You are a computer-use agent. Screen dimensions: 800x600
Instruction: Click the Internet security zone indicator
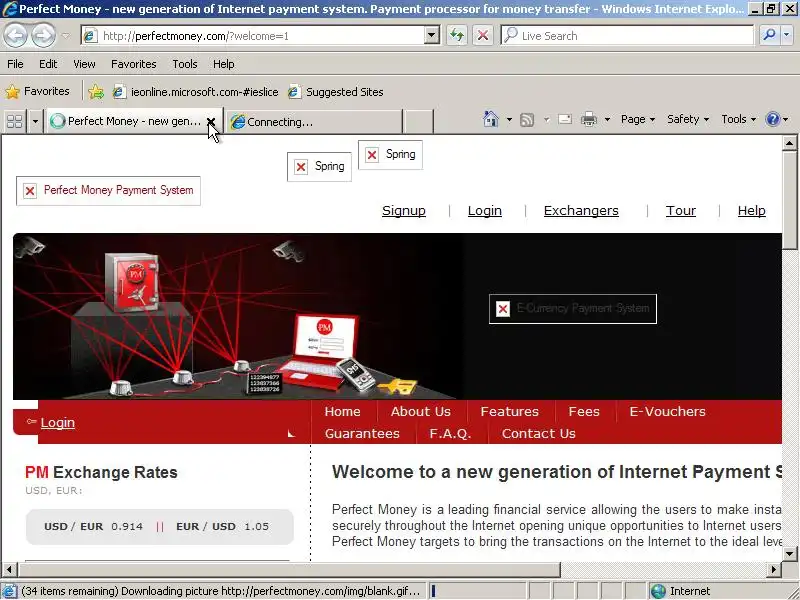pos(681,591)
